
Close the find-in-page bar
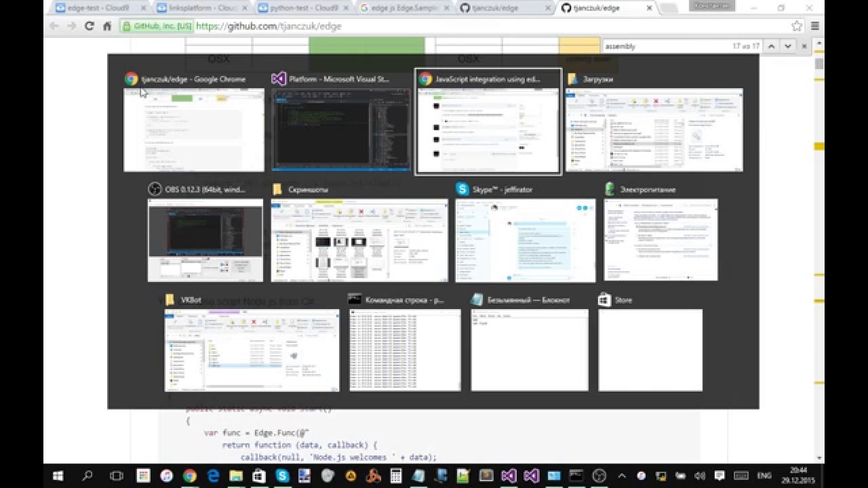(804, 46)
